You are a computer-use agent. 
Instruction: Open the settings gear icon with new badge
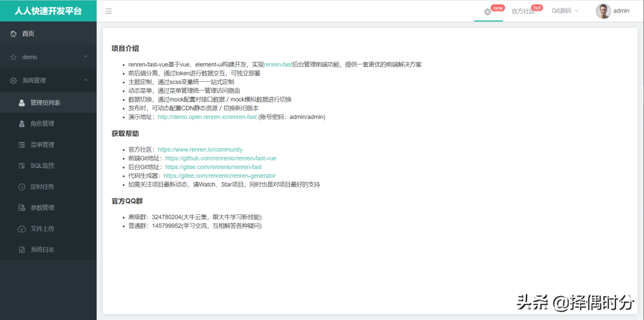pyautogui.click(x=488, y=11)
